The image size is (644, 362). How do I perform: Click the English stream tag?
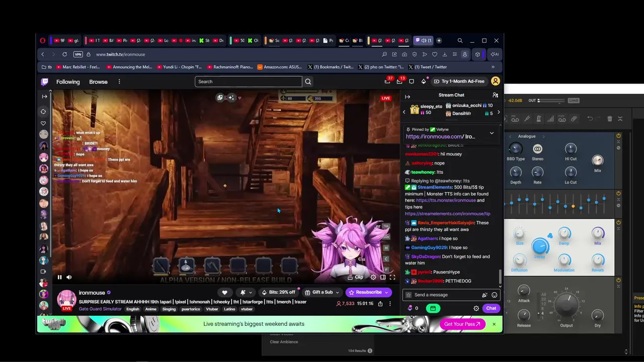point(133,309)
